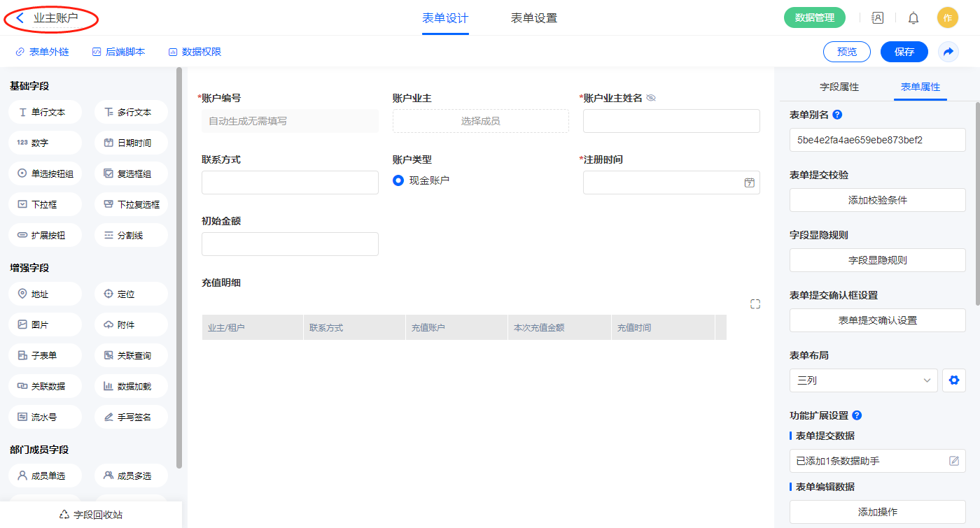
Task: Click the 保存 button
Action: coord(904,52)
